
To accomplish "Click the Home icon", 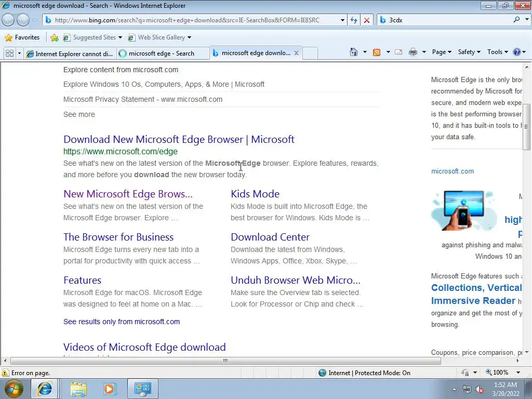I will (353, 52).
